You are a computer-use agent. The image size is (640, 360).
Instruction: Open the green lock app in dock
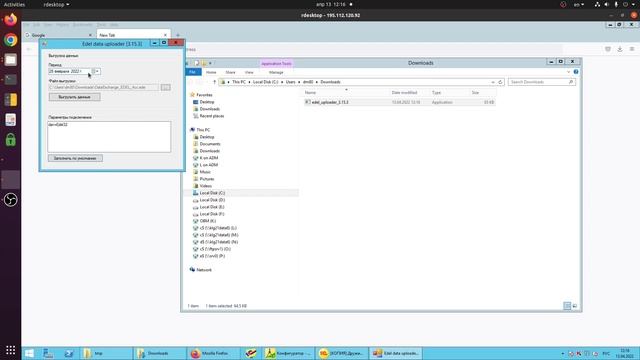pos(11,140)
